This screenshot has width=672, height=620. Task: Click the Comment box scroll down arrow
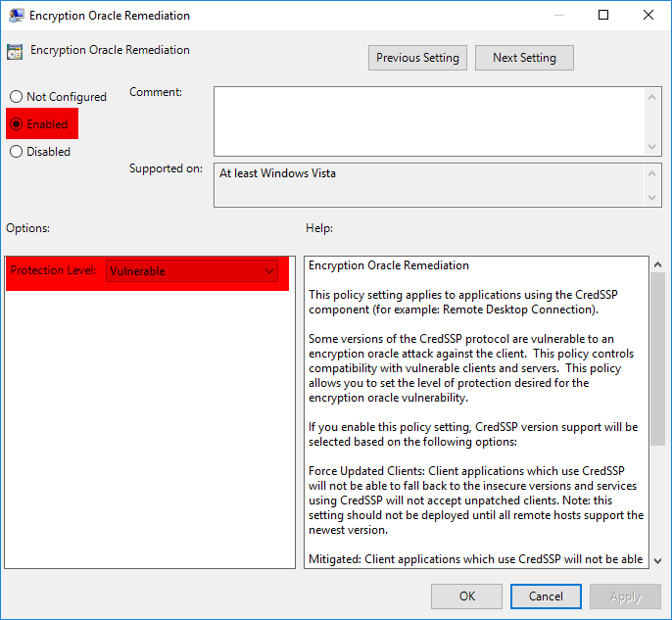click(x=651, y=147)
